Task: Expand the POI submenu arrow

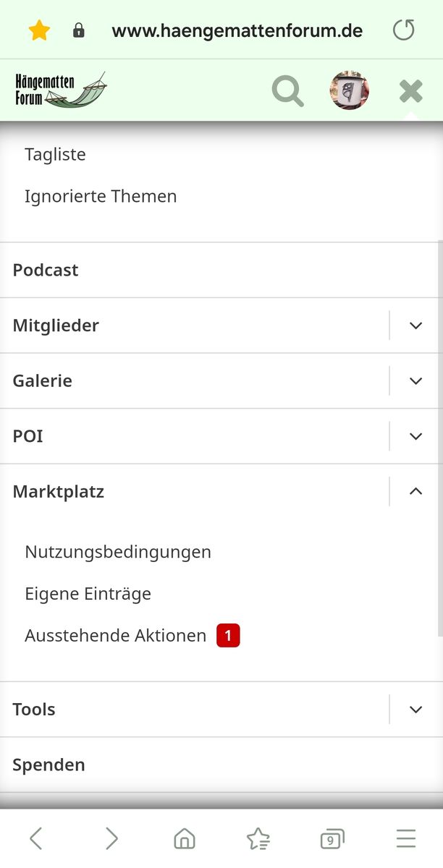Action: 415,436
